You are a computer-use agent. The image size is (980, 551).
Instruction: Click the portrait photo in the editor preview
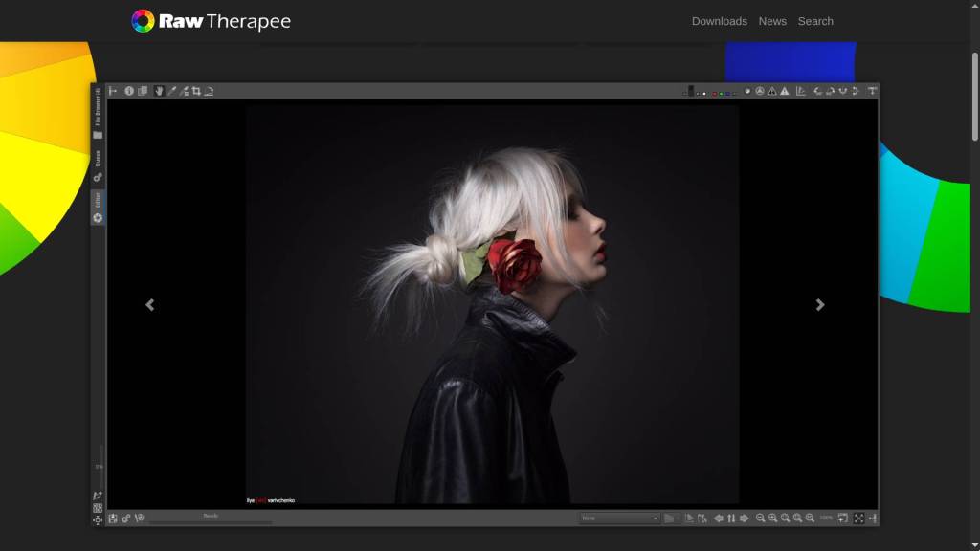click(x=492, y=304)
